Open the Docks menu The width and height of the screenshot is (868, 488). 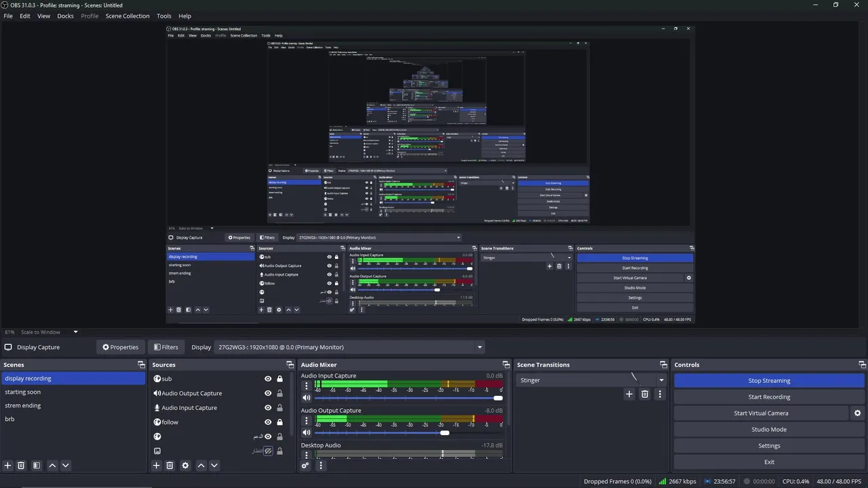tap(65, 16)
